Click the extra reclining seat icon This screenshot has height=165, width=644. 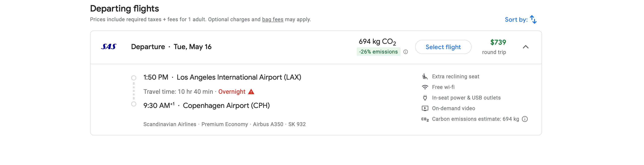click(425, 76)
